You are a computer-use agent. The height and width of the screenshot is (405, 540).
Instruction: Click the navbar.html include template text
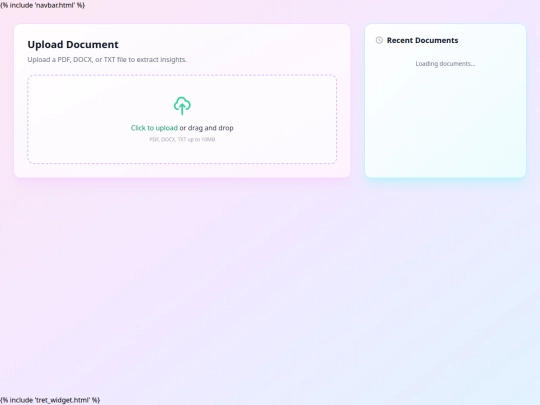coord(42,5)
